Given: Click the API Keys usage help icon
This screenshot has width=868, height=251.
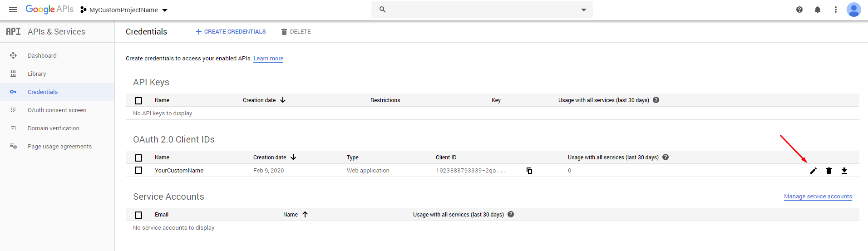Looking at the screenshot, I should [x=656, y=100].
